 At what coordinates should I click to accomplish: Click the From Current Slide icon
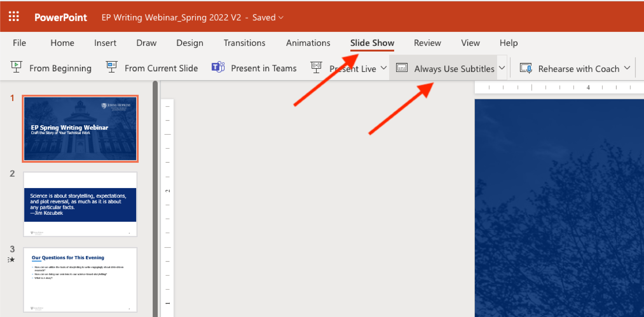point(112,67)
